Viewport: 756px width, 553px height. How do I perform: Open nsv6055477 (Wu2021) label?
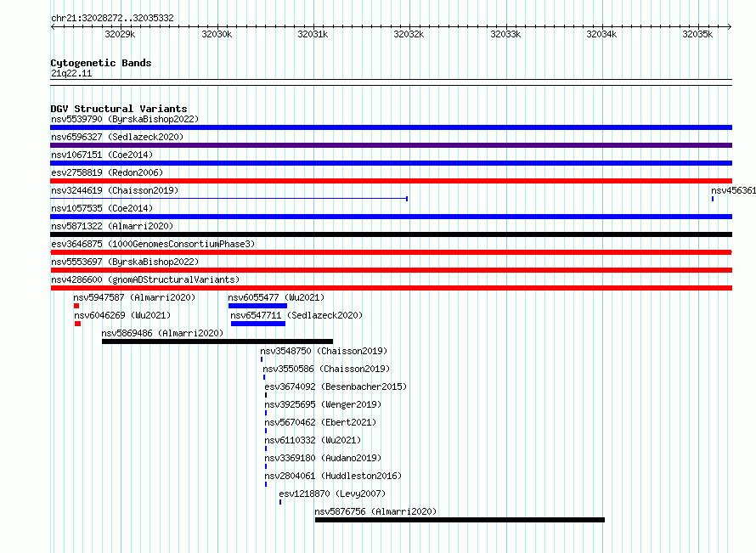pos(276,297)
